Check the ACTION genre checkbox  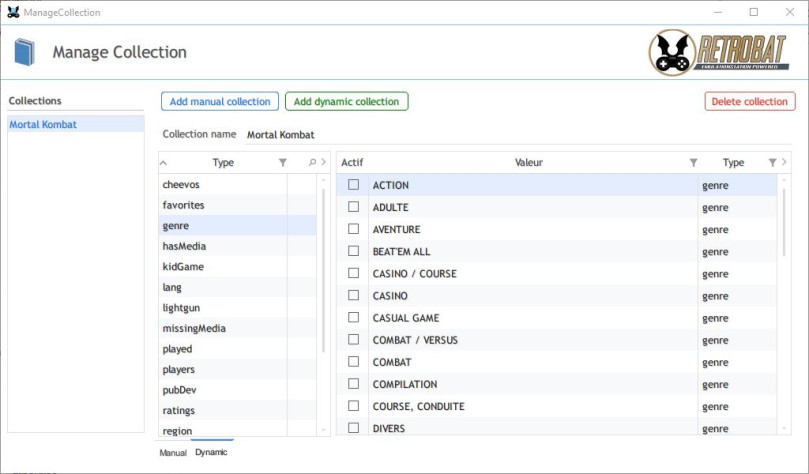pyautogui.click(x=353, y=184)
